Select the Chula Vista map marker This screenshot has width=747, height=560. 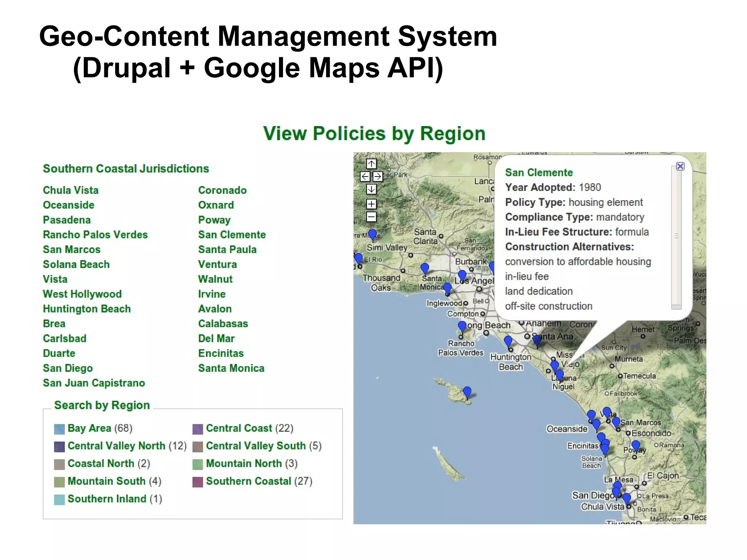[x=627, y=499]
